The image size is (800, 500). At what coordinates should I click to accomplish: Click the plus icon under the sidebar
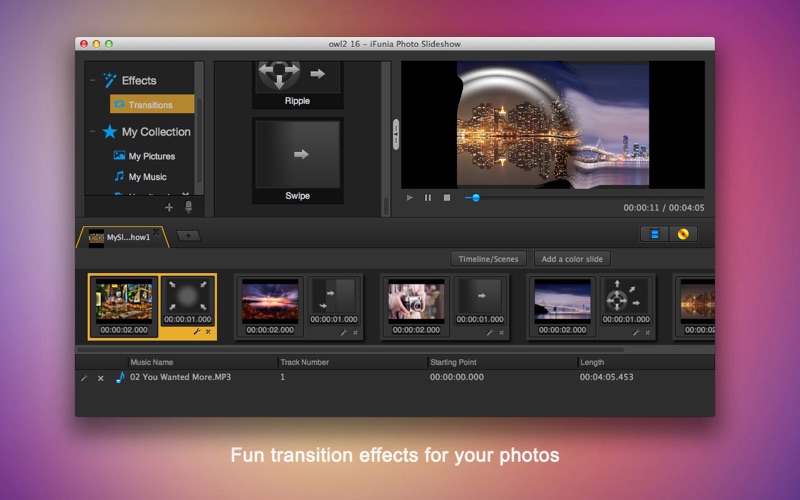[169, 207]
